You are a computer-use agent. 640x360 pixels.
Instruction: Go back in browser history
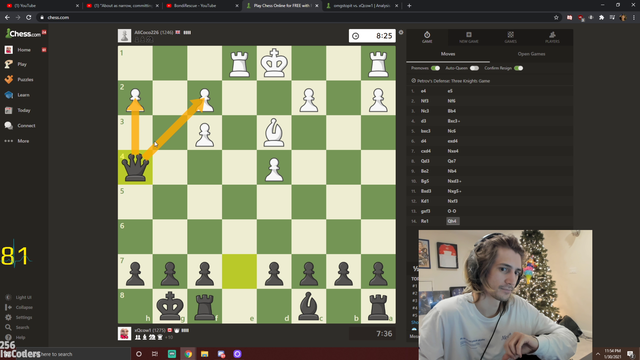click(7, 18)
